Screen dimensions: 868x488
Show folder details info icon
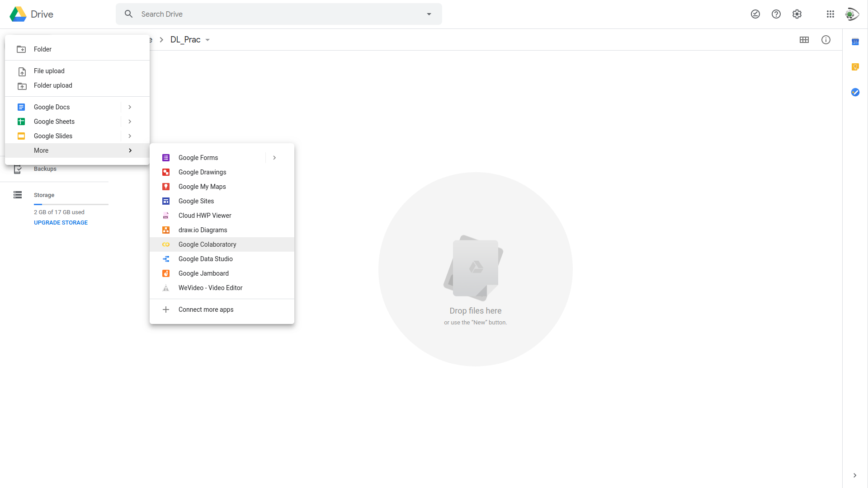pyautogui.click(x=826, y=40)
